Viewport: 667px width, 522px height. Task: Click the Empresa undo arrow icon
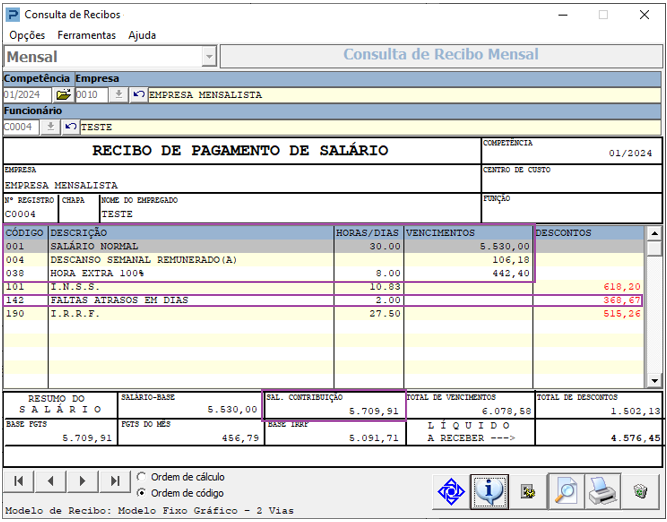coord(138,94)
